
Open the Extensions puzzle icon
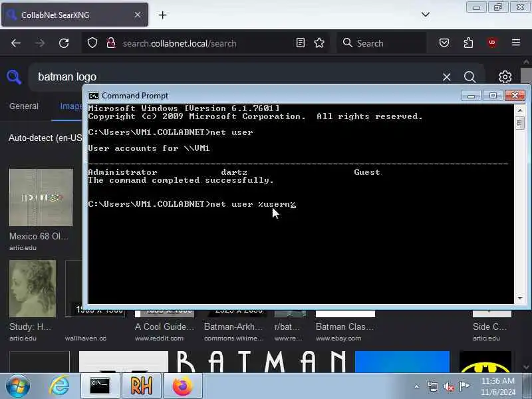click(x=468, y=43)
